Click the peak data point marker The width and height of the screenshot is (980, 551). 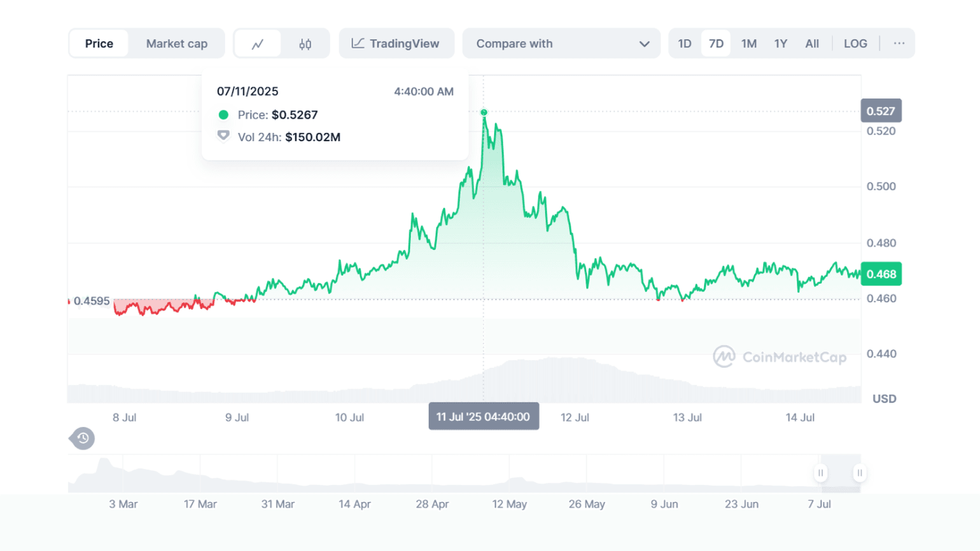[484, 112]
